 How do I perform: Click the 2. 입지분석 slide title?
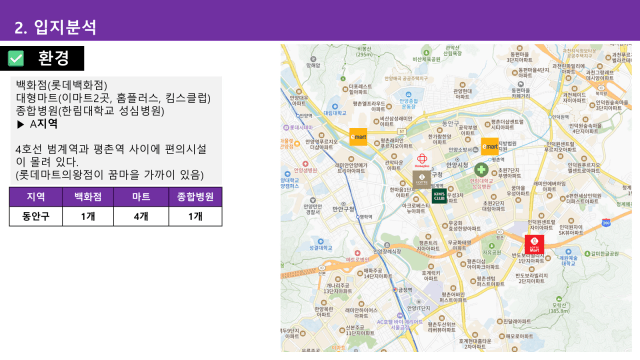click(x=55, y=27)
